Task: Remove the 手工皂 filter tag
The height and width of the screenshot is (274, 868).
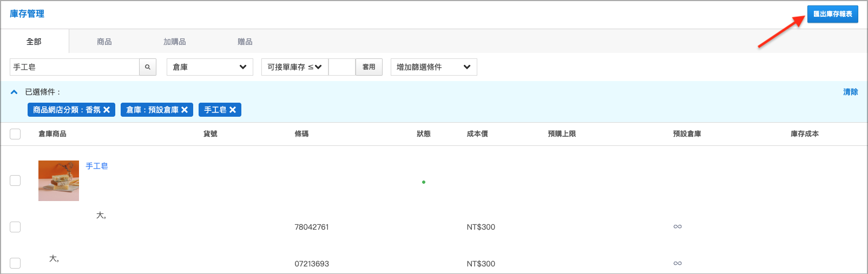Action: [x=233, y=110]
